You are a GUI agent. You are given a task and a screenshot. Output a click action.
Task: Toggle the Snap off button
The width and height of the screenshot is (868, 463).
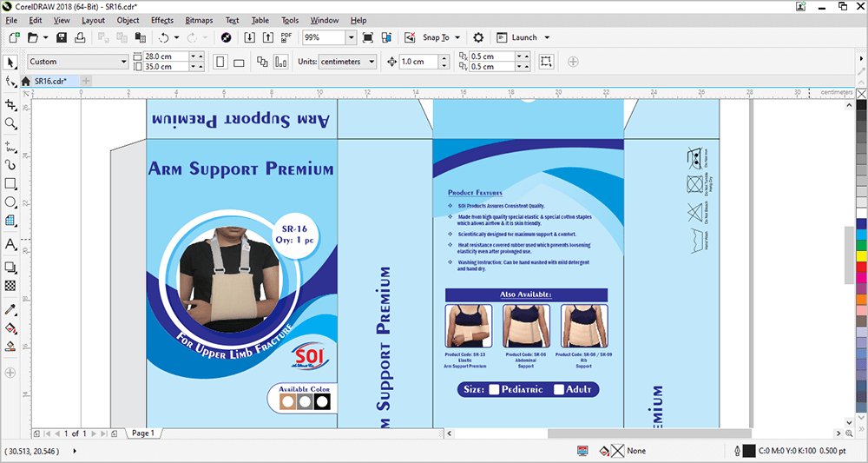[x=410, y=37]
